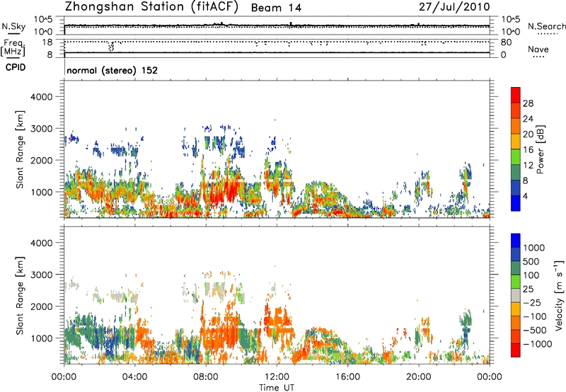Click Velocity colorbar segment between 25 and 100

[x=516, y=282]
